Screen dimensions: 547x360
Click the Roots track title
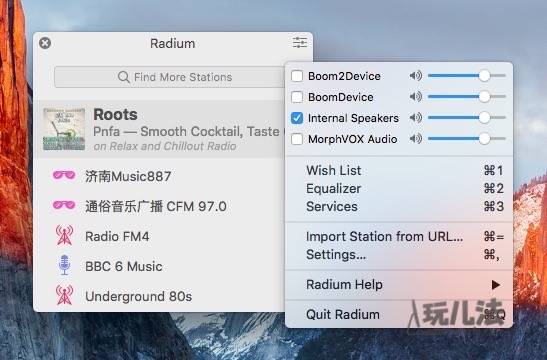pos(115,114)
